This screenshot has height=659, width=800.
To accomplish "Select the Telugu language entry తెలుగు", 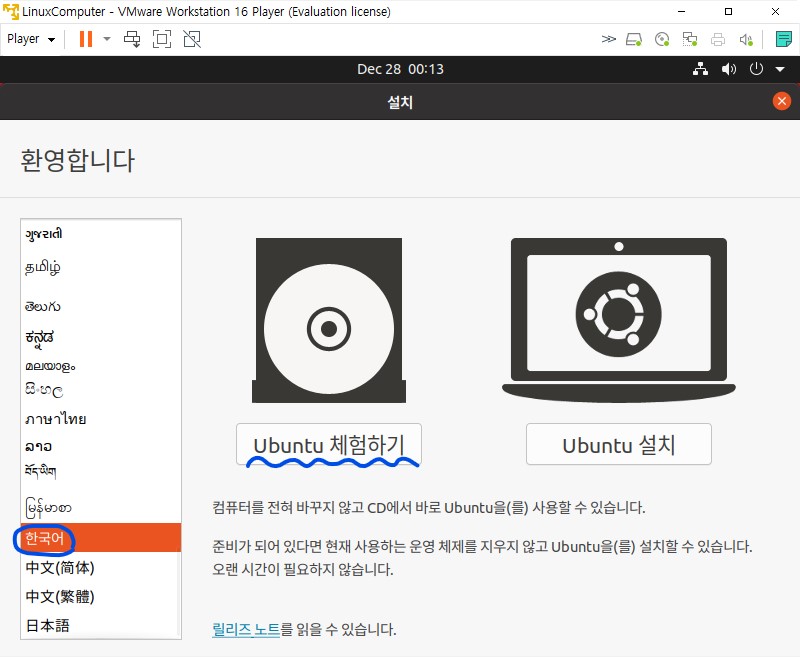I will point(101,307).
